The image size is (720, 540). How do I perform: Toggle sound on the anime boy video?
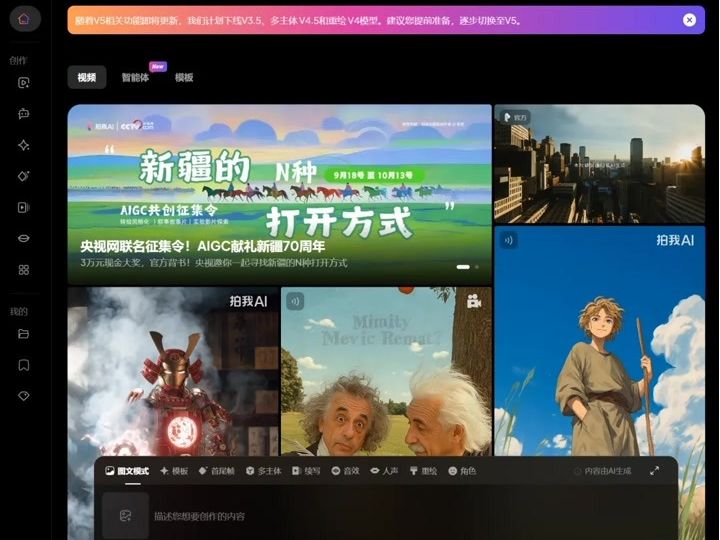coord(509,240)
